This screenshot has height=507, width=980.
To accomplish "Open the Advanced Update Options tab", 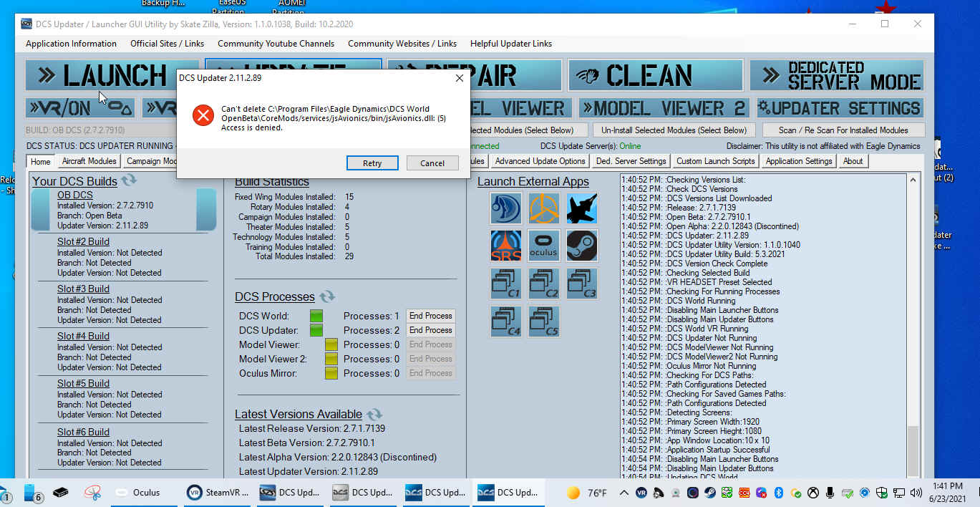I will (x=540, y=161).
